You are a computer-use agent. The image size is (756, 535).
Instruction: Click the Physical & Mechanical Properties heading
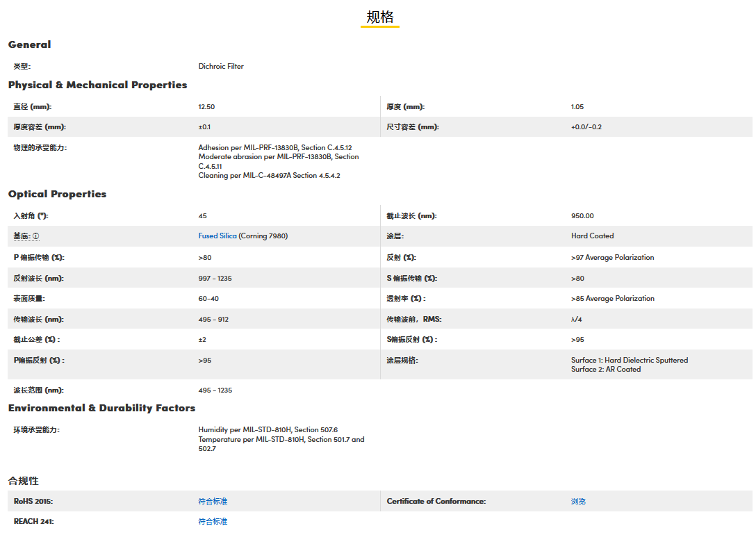click(97, 85)
